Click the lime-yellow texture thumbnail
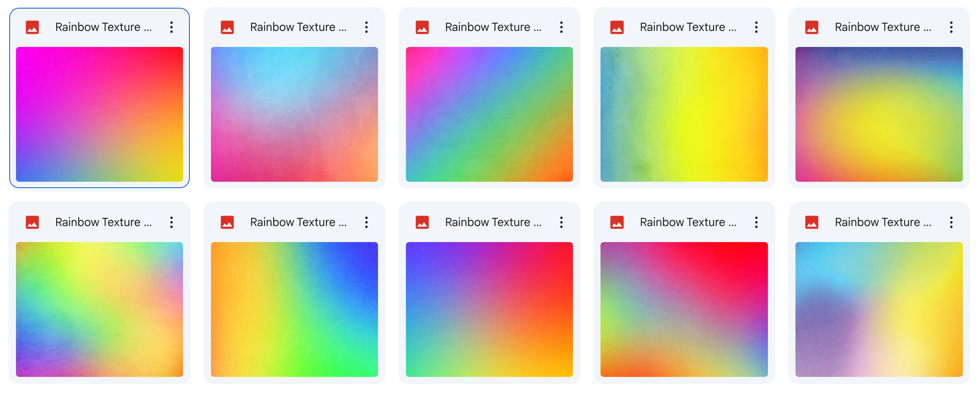The width and height of the screenshot is (980, 397). (x=99, y=309)
